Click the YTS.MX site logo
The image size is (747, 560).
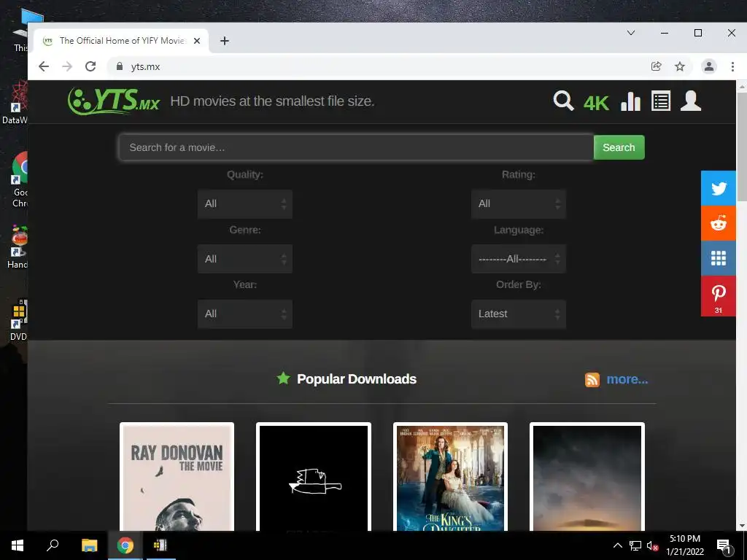[x=114, y=101]
